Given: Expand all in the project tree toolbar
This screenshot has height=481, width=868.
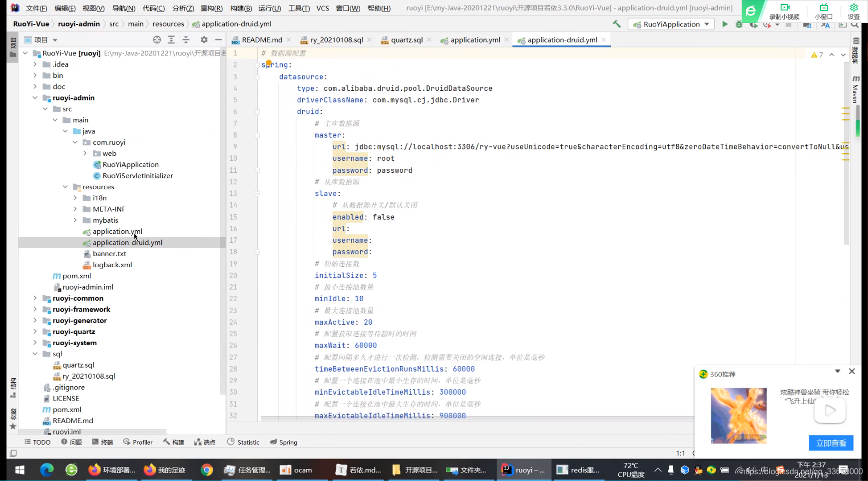Looking at the screenshot, I should (171, 39).
